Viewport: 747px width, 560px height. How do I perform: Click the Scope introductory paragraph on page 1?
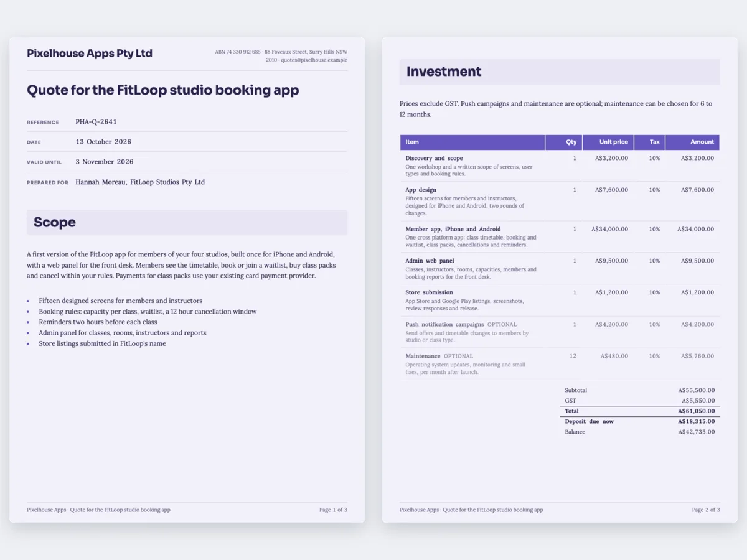coord(181,265)
